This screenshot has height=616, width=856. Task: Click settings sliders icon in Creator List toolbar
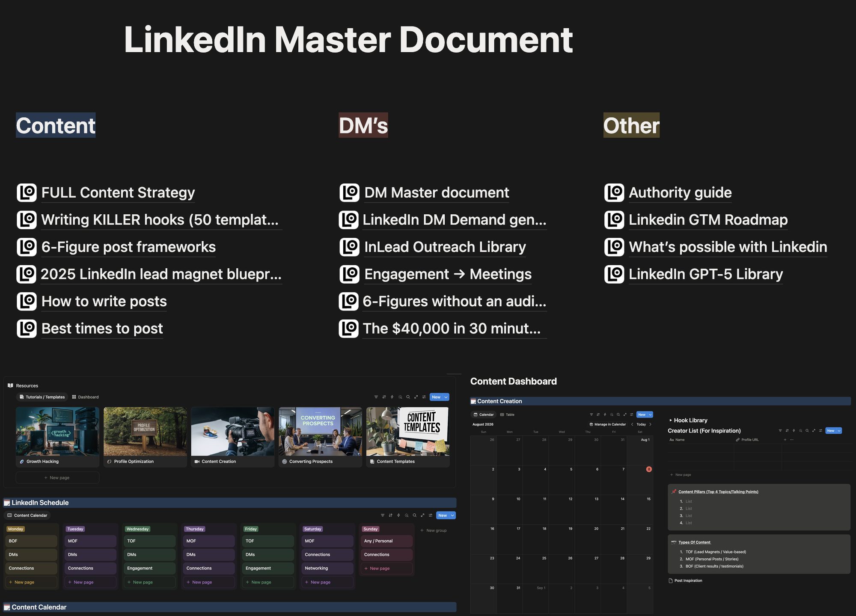click(820, 431)
